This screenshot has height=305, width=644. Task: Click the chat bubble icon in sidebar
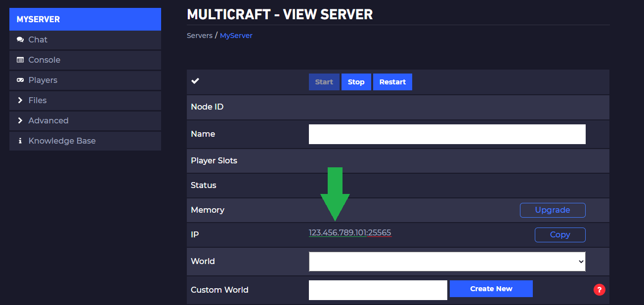point(20,39)
